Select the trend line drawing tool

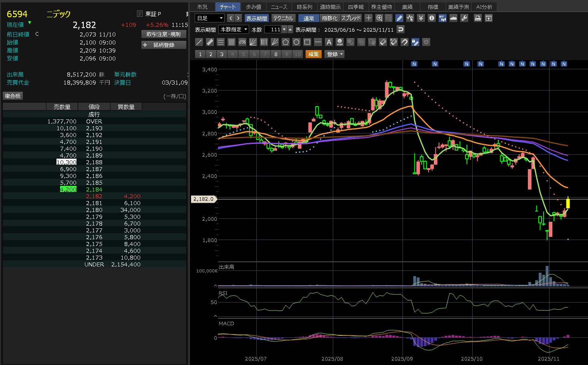[199, 42]
